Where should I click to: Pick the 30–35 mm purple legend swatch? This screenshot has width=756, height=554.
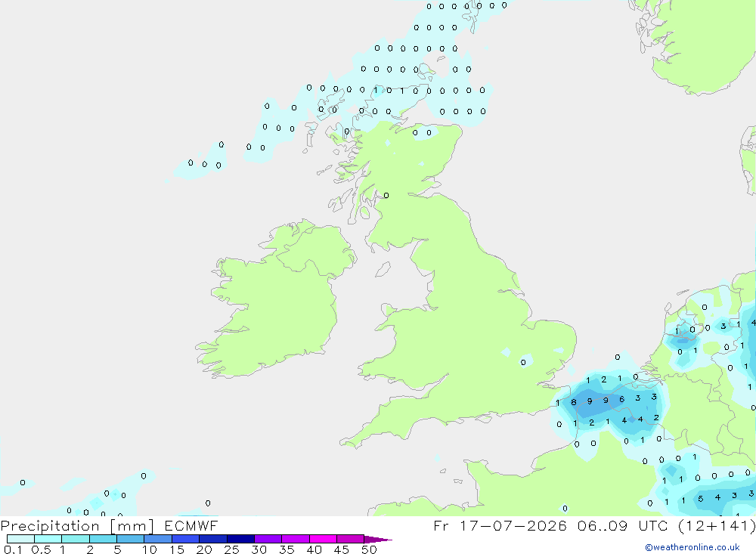tap(268, 539)
